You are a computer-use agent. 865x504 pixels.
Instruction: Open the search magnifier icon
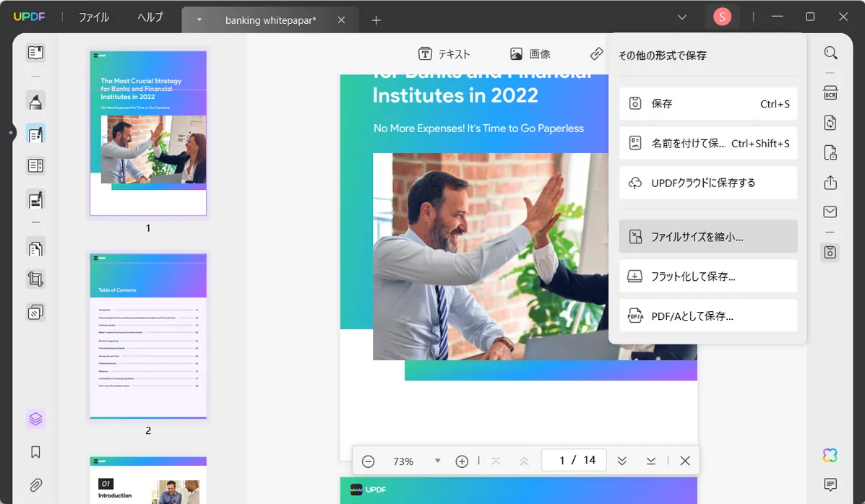(x=830, y=53)
